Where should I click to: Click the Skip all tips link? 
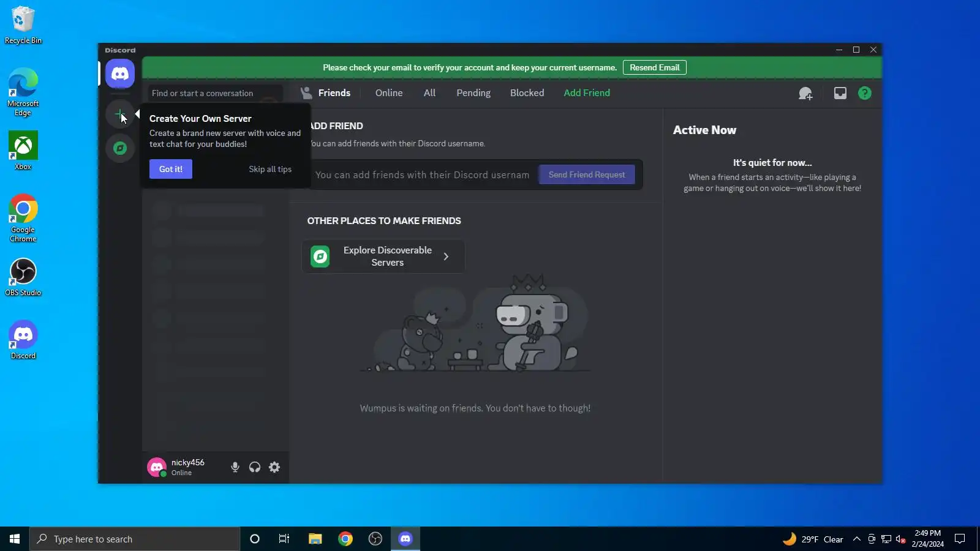tap(270, 169)
